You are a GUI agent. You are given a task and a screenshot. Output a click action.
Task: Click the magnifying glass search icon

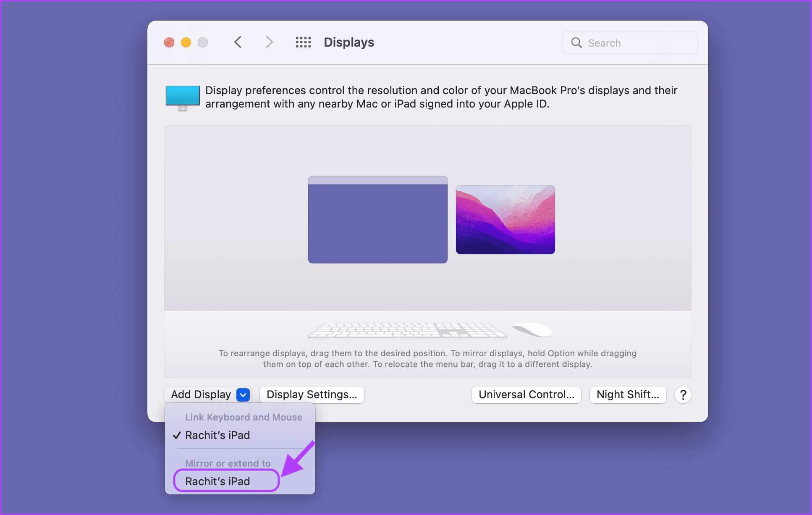pyautogui.click(x=576, y=43)
